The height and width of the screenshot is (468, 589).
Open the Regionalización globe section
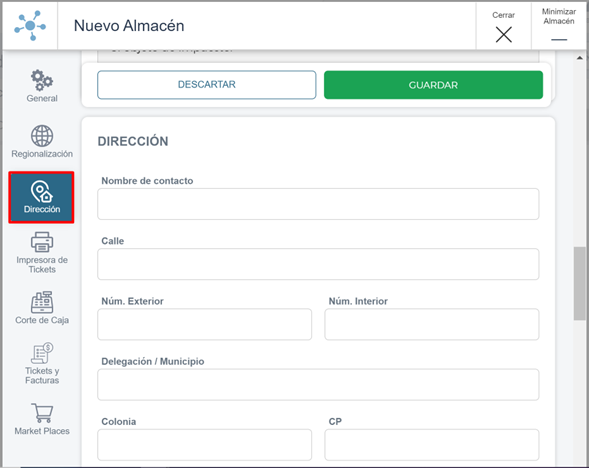click(42, 142)
